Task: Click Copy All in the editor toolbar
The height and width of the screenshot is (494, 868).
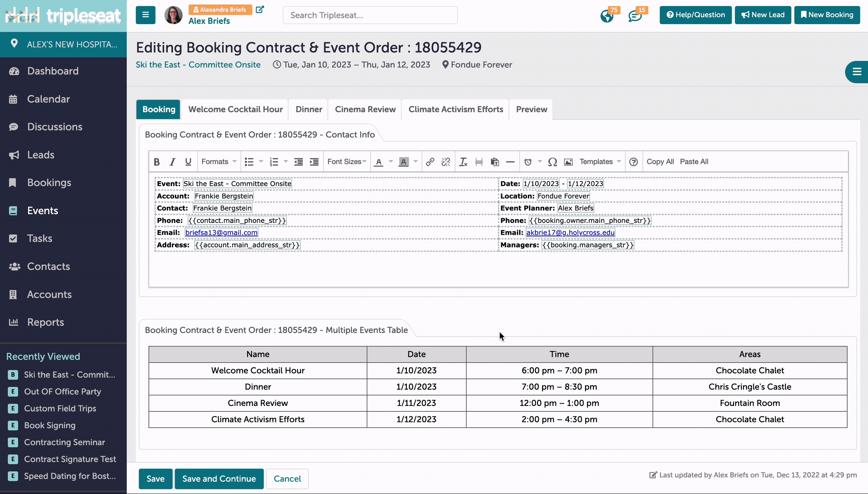Action: (660, 162)
